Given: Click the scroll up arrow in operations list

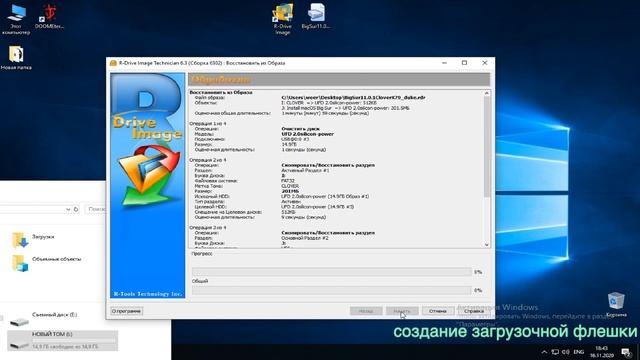Looking at the screenshot, I should [487, 93].
